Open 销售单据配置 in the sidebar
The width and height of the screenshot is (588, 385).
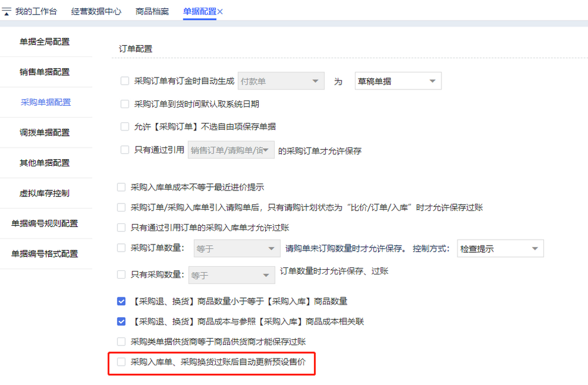point(45,72)
